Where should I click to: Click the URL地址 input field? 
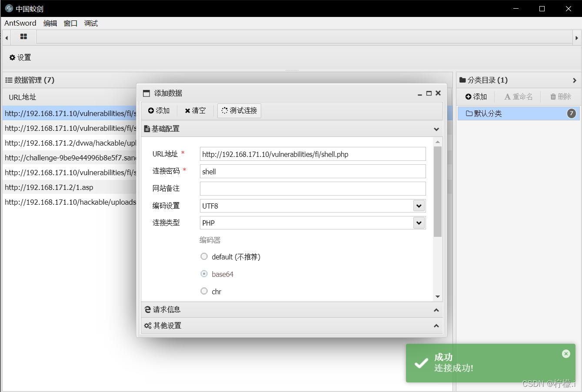pyautogui.click(x=313, y=154)
